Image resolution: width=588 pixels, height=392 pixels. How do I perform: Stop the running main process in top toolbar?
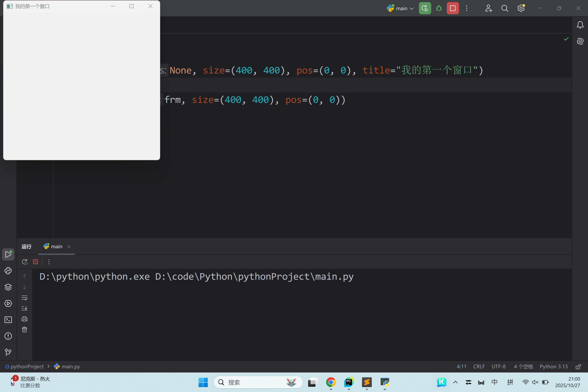pyautogui.click(x=452, y=8)
